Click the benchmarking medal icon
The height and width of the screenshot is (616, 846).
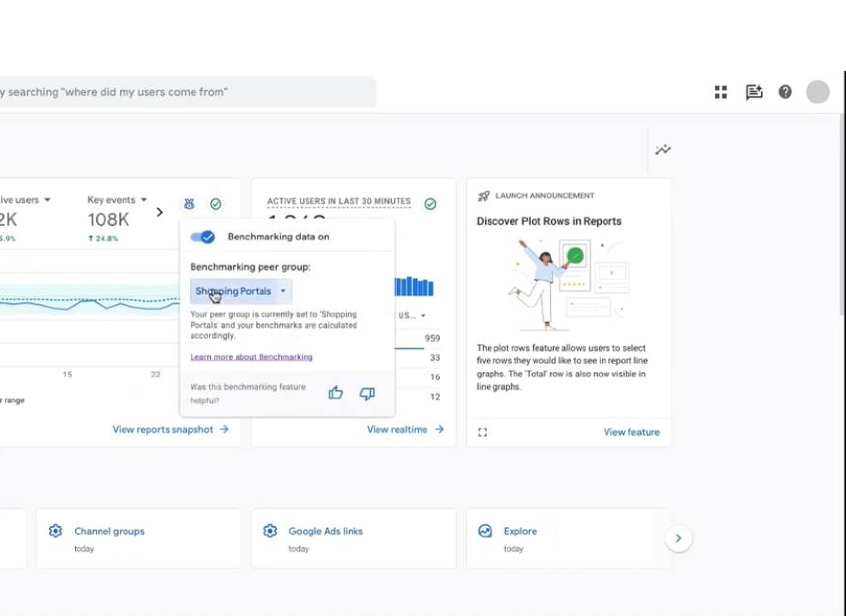[189, 204]
